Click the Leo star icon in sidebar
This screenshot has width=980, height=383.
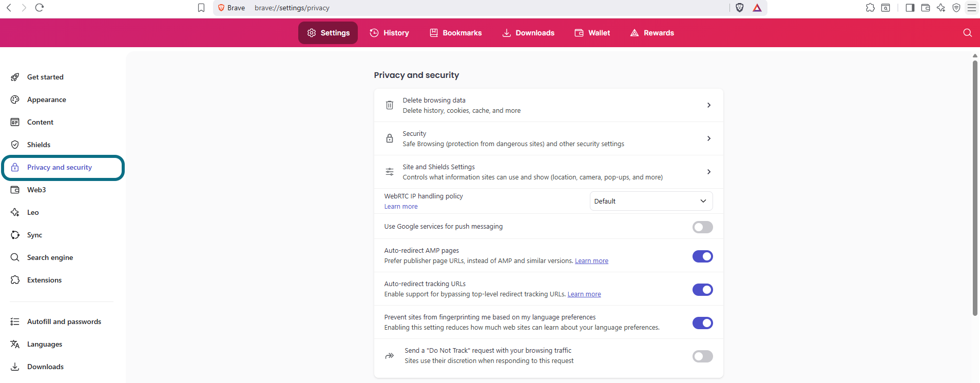pyautogui.click(x=15, y=212)
